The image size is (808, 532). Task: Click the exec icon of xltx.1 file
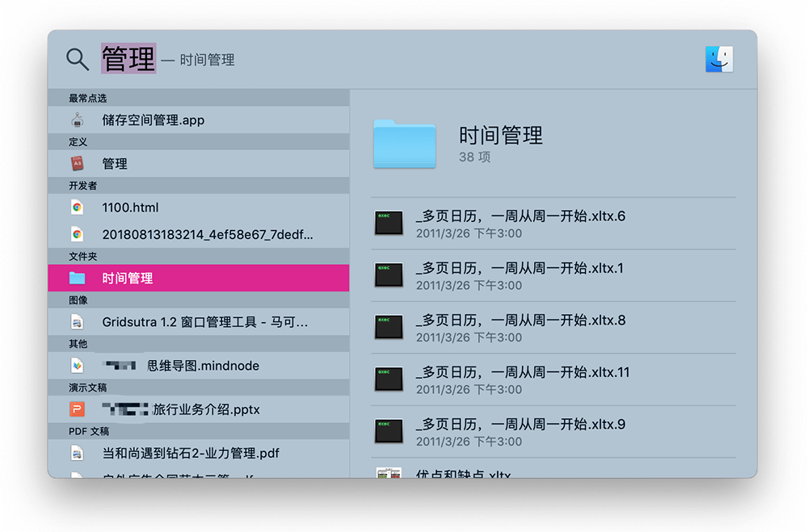tap(389, 275)
